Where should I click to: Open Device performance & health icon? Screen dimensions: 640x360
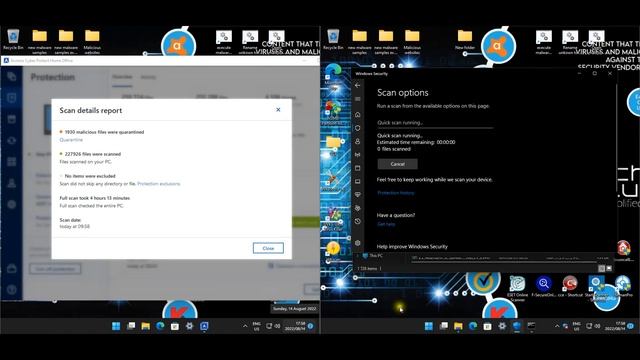pyautogui.click(x=358, y=195)
